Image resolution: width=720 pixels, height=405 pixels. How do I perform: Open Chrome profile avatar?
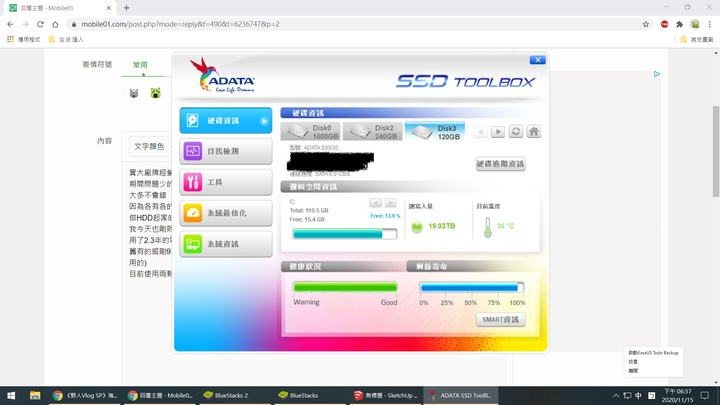(x=695, y=24)
